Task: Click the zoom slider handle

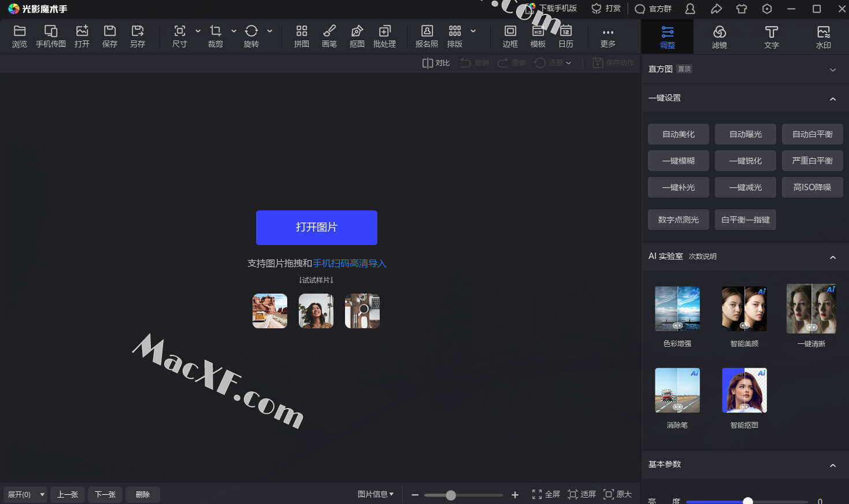Action: pos(451,495)
